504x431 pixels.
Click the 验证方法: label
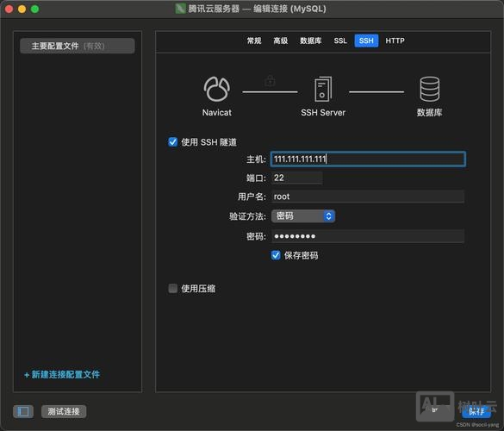247,216
